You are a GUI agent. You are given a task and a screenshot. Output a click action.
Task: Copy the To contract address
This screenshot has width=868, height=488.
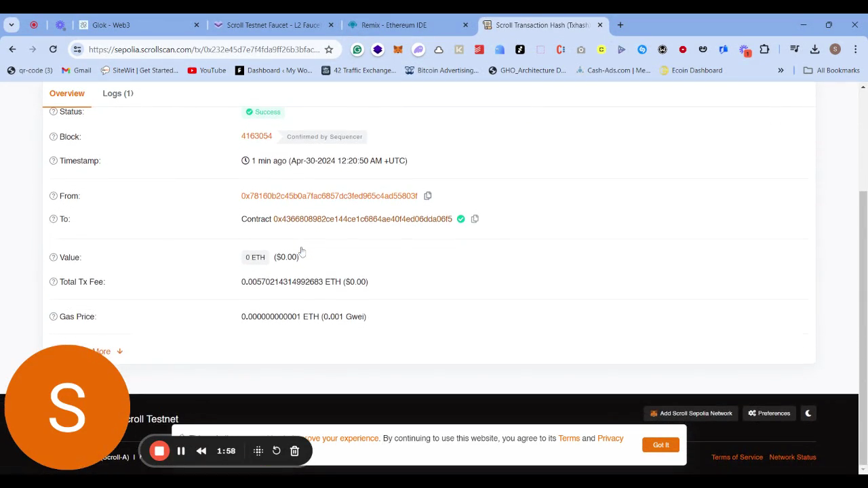pos(475,219)
